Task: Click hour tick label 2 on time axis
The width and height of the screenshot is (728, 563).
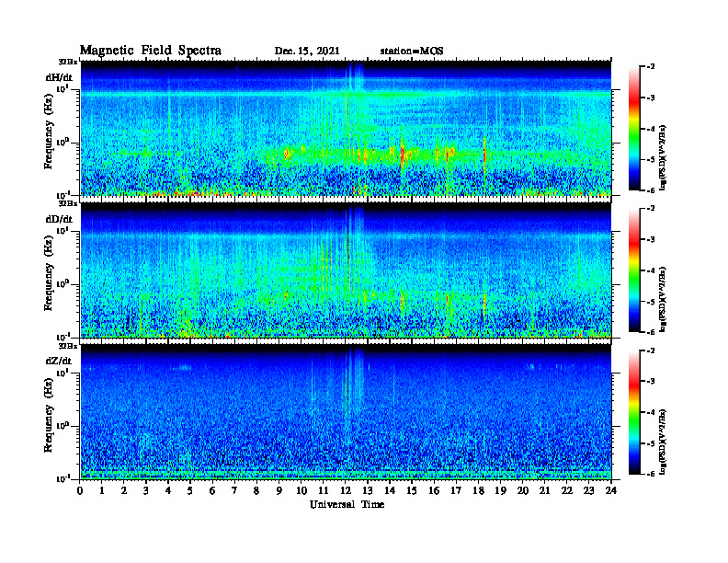Action: (124, 491)
